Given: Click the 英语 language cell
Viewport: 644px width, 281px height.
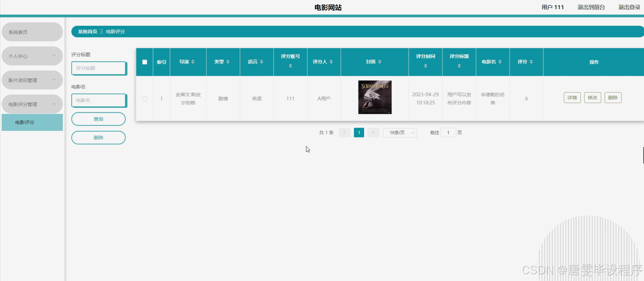Looking at the screenshot, I should click(257, 99).
